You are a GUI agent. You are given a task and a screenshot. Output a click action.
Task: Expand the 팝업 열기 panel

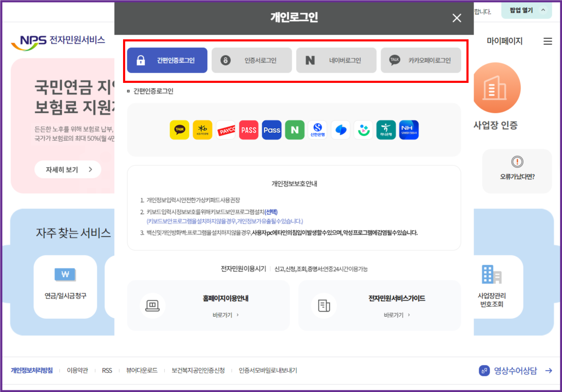(x=526, y=10)
